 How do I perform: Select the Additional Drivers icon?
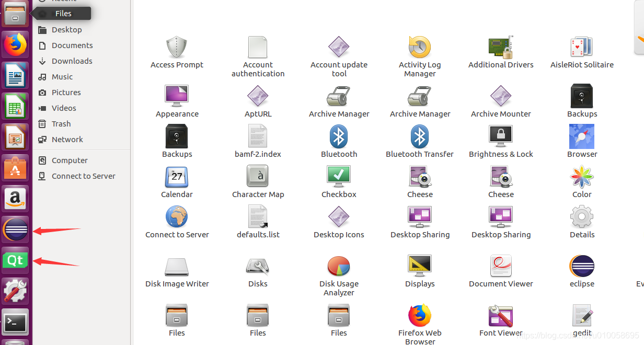[501, 47]
